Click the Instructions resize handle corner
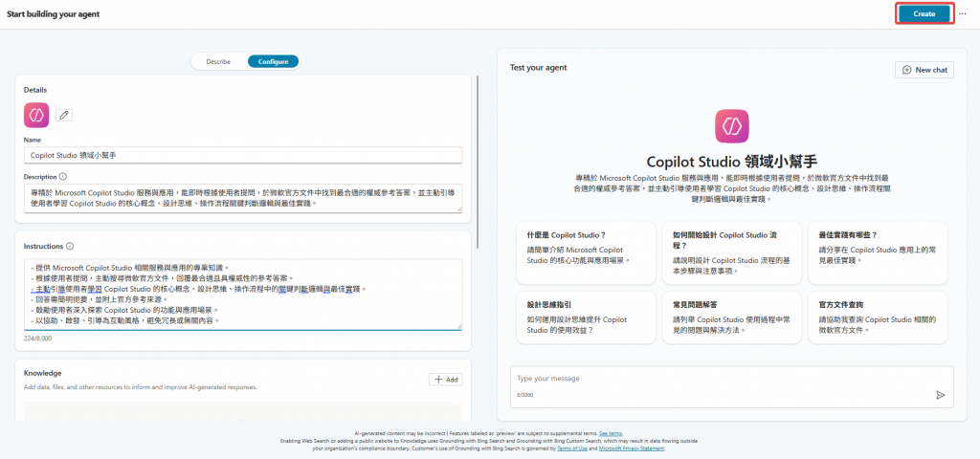This screenshot has width=980, height=459. (x=458, y=326)
